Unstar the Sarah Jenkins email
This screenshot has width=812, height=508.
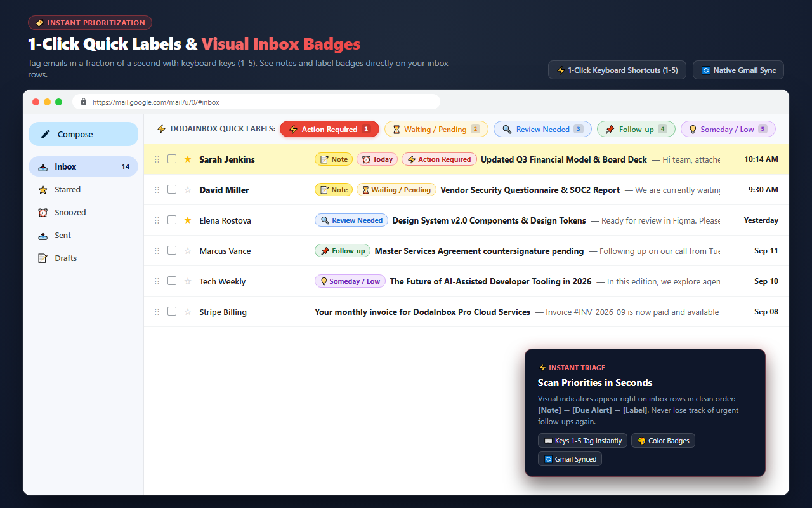click(188, 159)
